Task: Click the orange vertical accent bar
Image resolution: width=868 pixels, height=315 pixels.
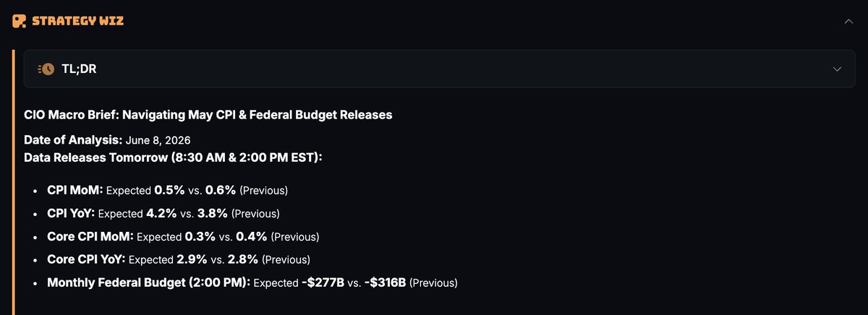Action: pyautogui.click(x=14, y=182)
